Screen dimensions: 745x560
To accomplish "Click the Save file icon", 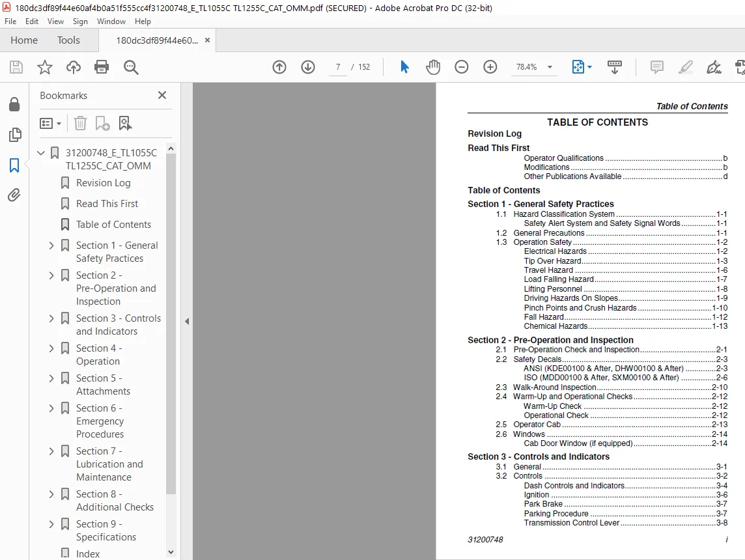I will point(16,67).
